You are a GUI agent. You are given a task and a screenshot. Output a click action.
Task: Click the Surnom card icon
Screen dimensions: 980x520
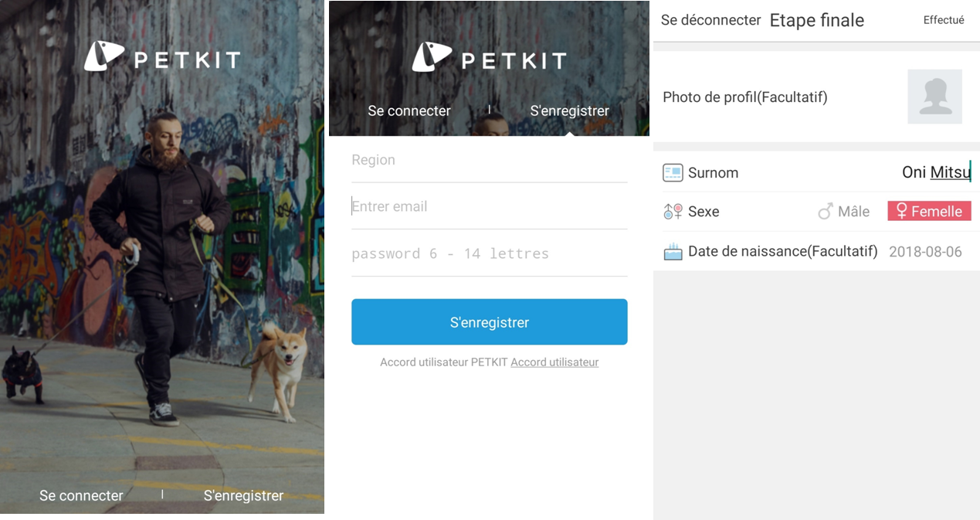point(673,172)
